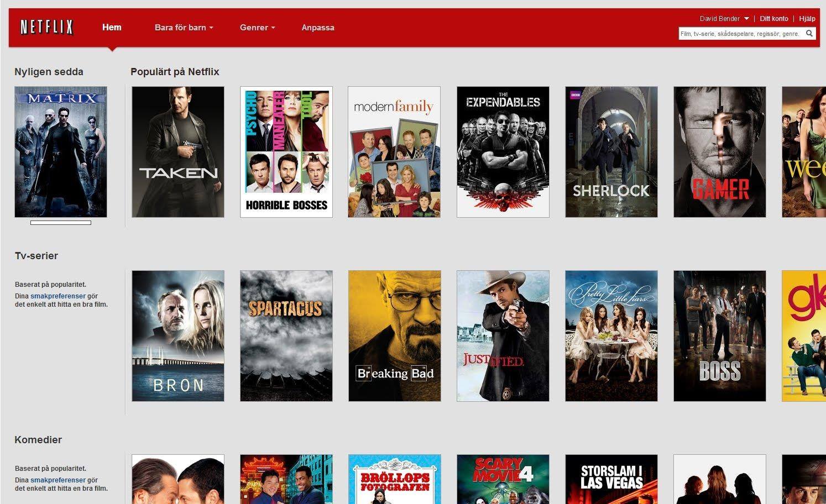Click smakpreferenser link under Tv-serier
The height and width of the screenshot is (504, 826).
point(58,296)
